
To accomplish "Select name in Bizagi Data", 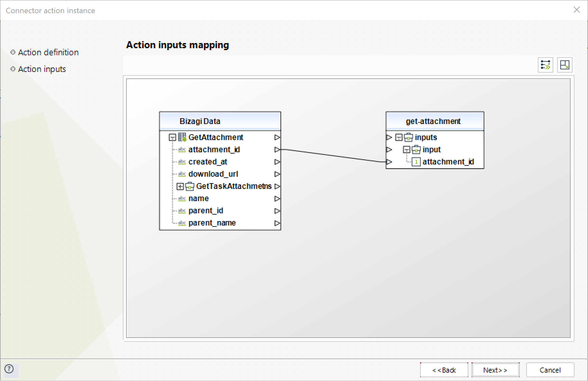I will pyautogui.click(x=198, y=199).
